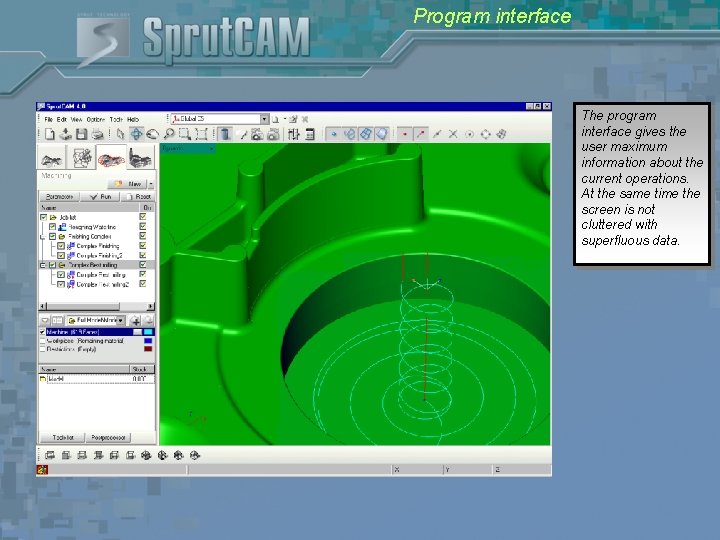This screenshot has height=540, width=720.
Task: Click the Run button
Action: 100,197
